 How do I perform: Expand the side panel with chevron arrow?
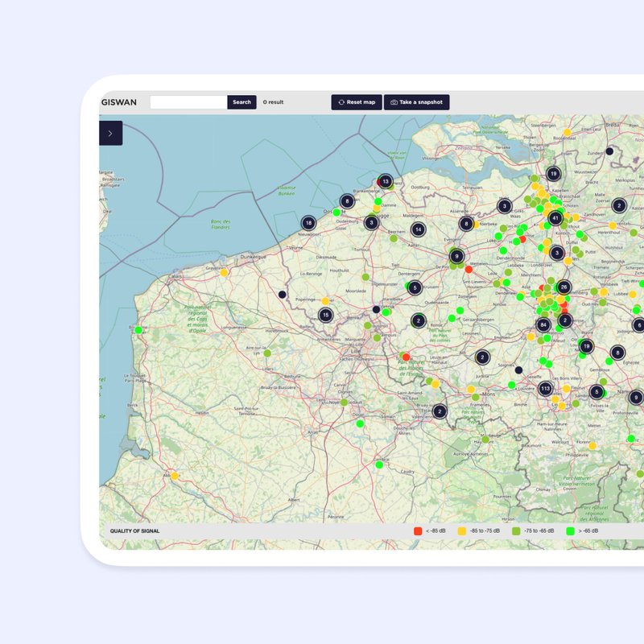pos(110,134)
